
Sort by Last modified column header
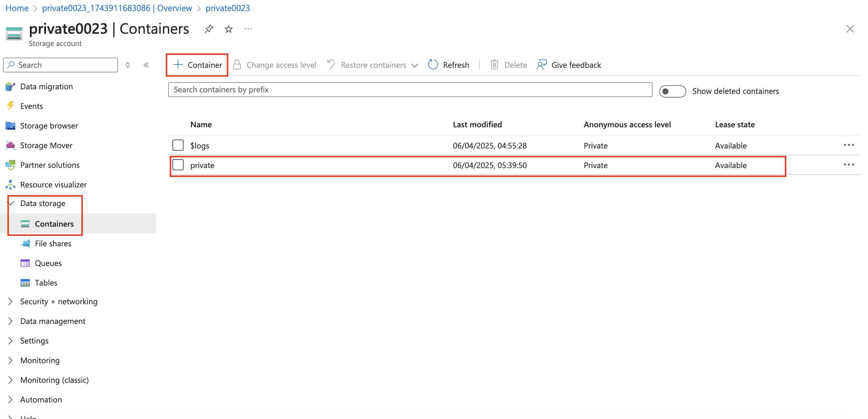(477, 124)
